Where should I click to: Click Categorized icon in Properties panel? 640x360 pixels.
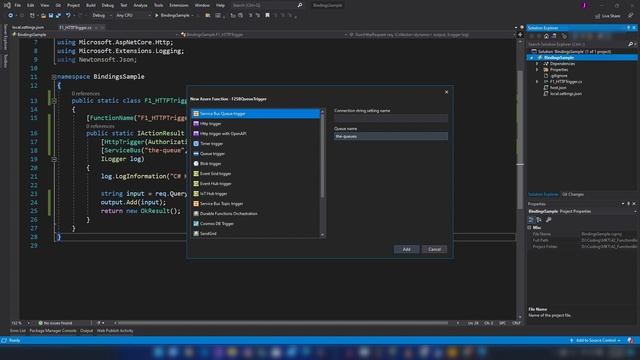[531, 220]
